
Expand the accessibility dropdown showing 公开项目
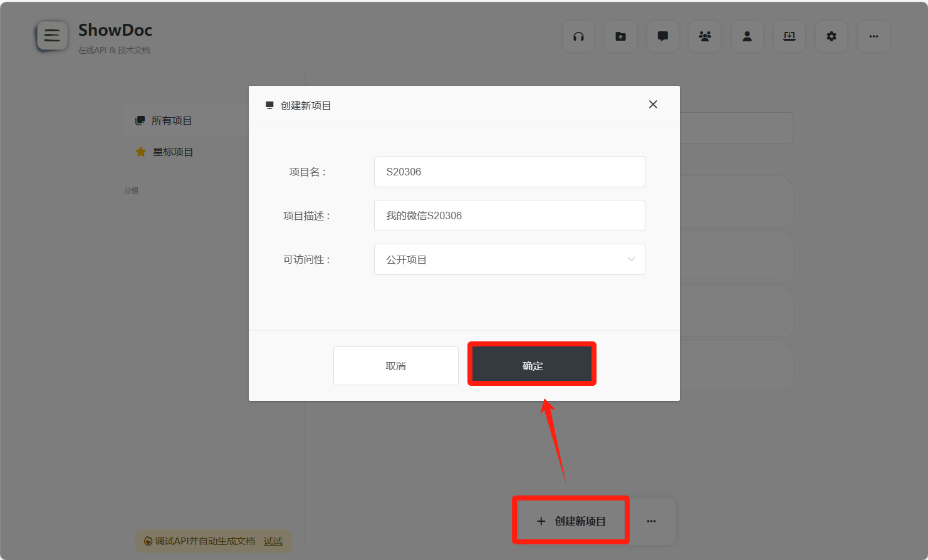tap(501, 259)
